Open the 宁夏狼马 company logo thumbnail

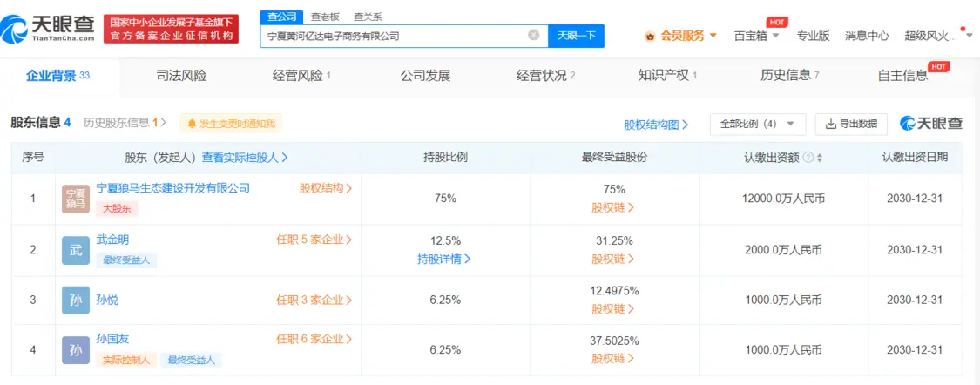(x=76, y=199)
